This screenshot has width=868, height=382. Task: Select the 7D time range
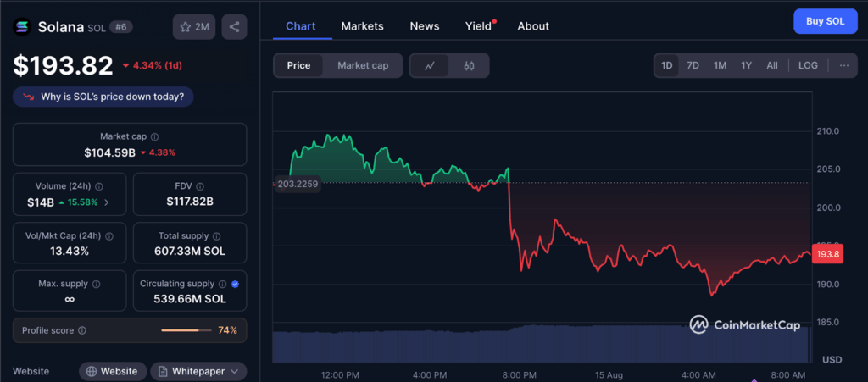click(x=693, y=65)
